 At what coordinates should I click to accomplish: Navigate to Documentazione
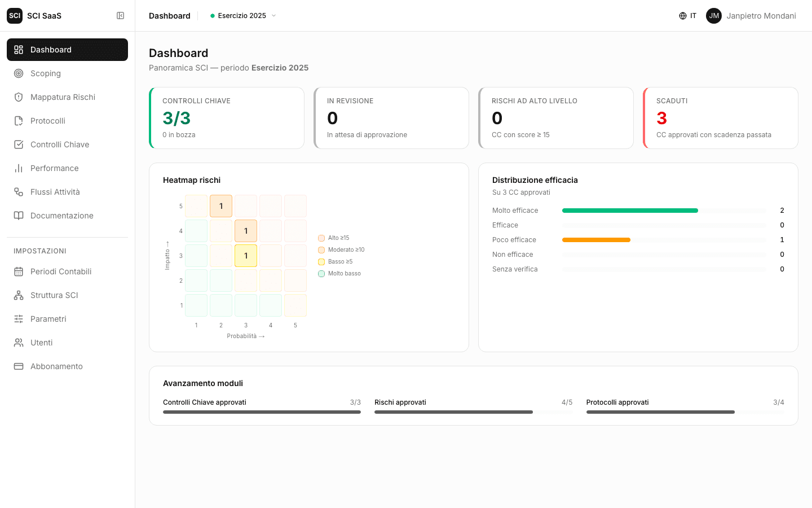[x=67, y=216]
